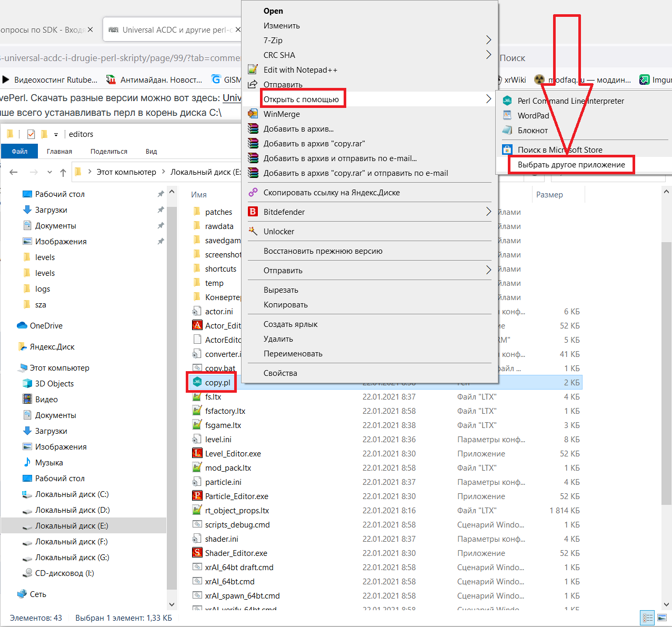Screen dimensions: 672x627
Task: Open the Главная ribbon tab
Action: 59,151
